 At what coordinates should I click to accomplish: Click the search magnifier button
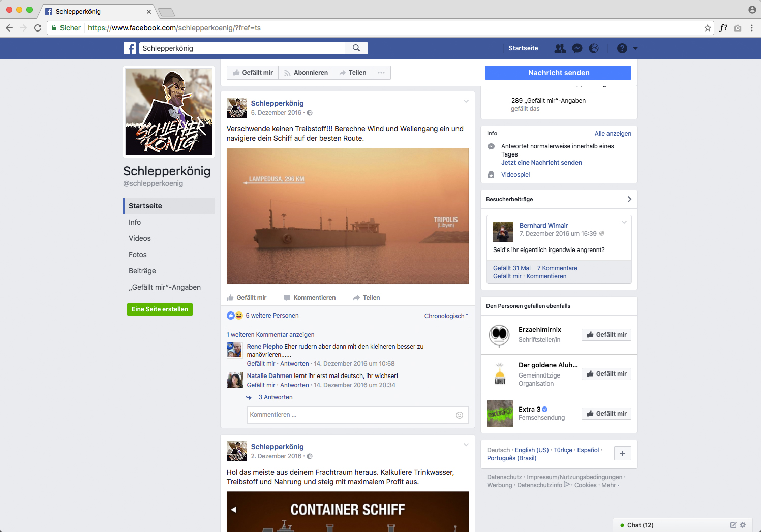[356, 48]
